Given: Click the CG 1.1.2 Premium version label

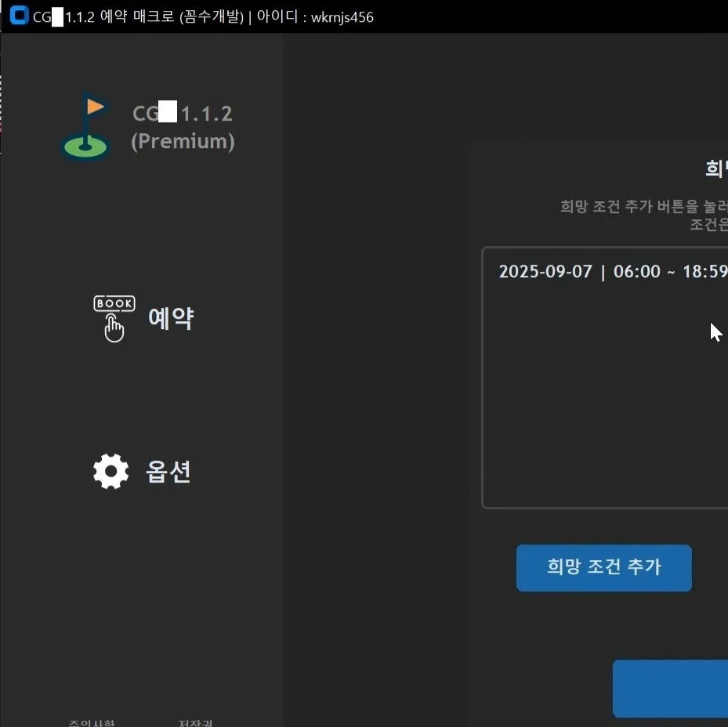Looking at the screenshot, I should point(183,127).
